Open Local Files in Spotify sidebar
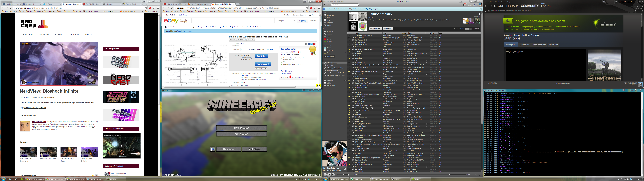This screenshot has width=644, height=181. [329, 50]
